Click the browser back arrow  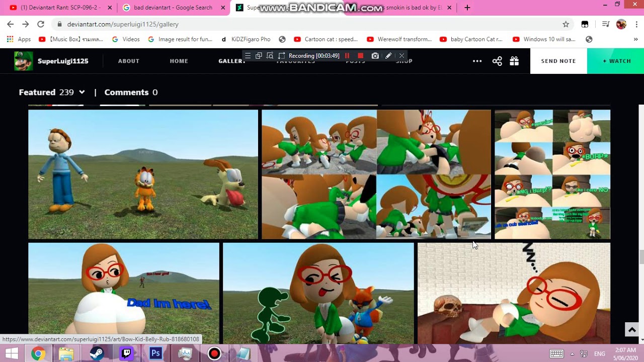pos(10,24)
